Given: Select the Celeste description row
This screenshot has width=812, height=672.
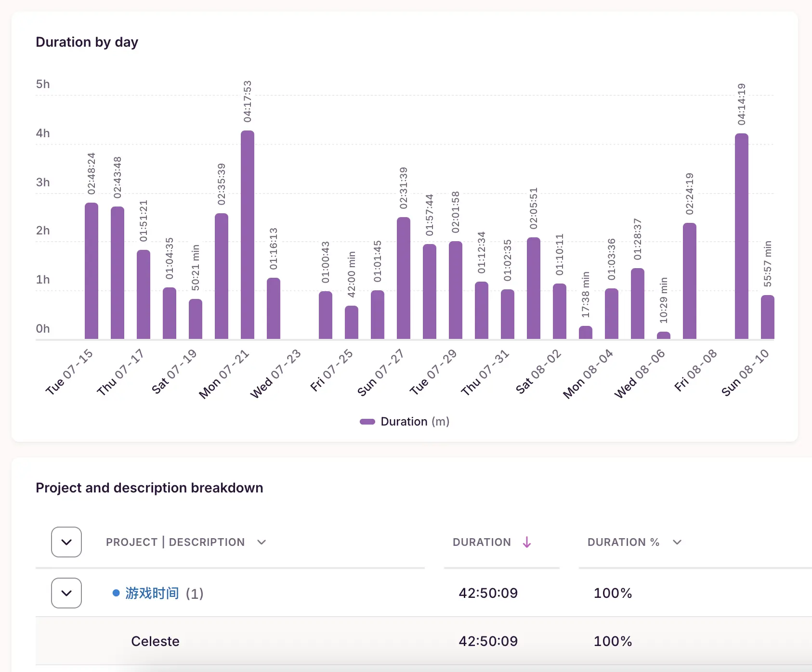Looking at the screenshot, I should point(155,641).
